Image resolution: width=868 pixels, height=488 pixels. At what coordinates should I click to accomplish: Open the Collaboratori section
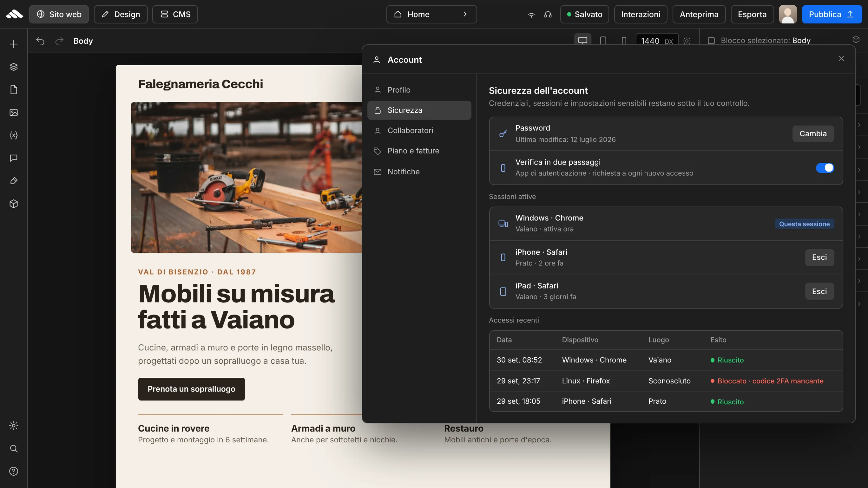(419, 130)
